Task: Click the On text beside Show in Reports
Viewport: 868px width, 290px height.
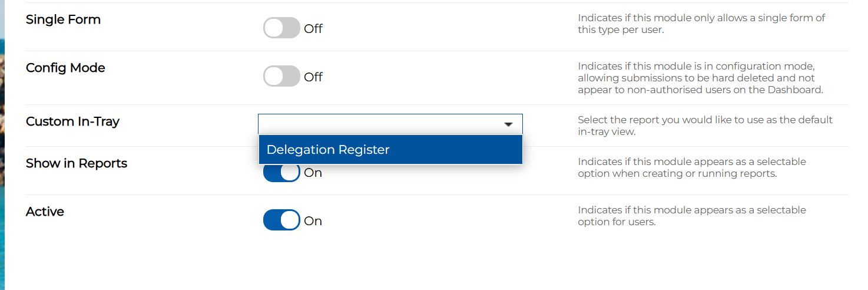Action: (313, 174)
